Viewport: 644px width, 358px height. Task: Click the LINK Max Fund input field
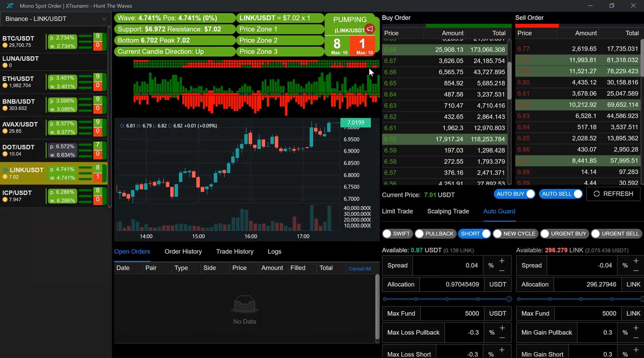coord(587,314)
